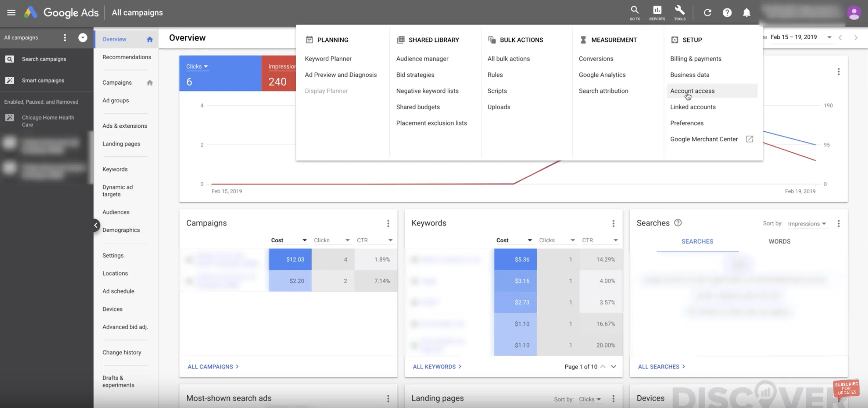Select All bulk actions
This screenshot has height=408, width=868.
pyautogui.click(x=509, y=59)
